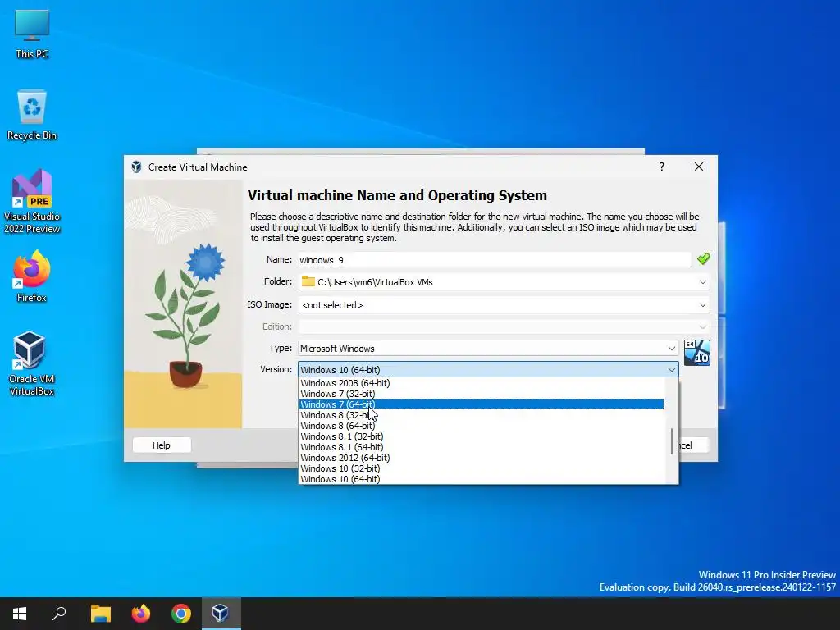Image resolution: width=840 pixels, height=630 pixels.
Task: Close the Create Virtual Machine dialog
Action: (x=699, y=167)
